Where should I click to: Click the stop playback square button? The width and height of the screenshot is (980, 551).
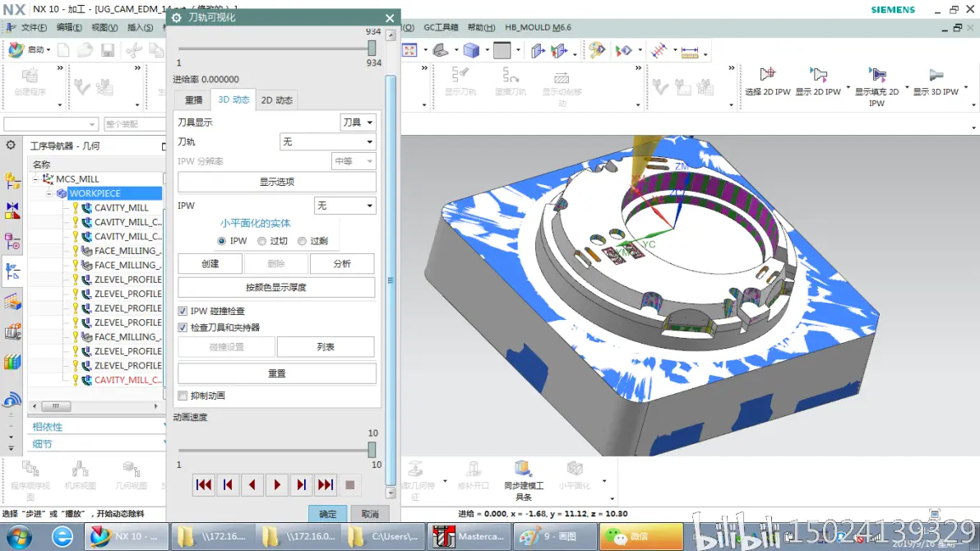pos(350,484)
